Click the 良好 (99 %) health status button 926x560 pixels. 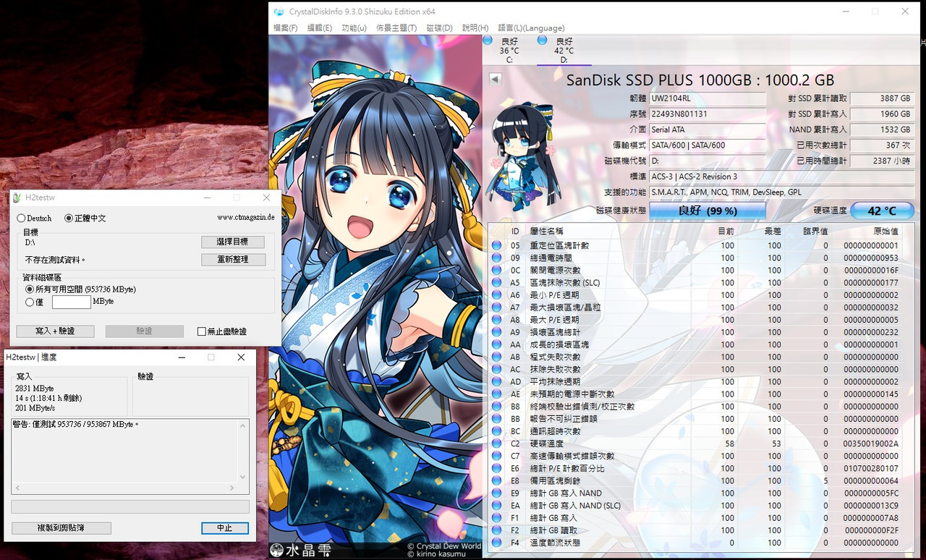point(708,211)
